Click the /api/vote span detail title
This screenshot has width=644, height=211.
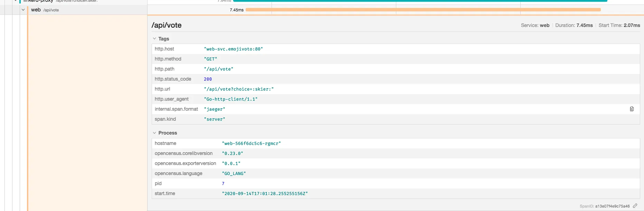(x=167, y=25)
